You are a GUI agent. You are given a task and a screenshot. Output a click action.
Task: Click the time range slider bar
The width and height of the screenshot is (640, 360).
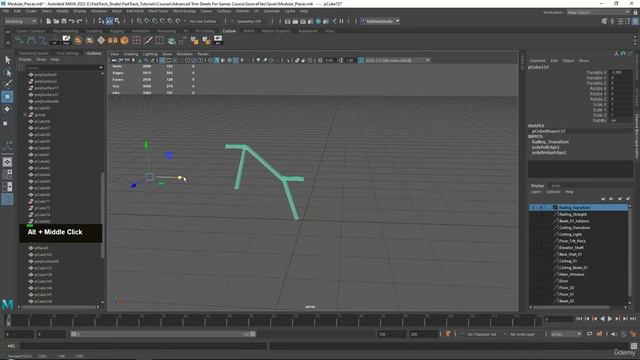point(163,334)
